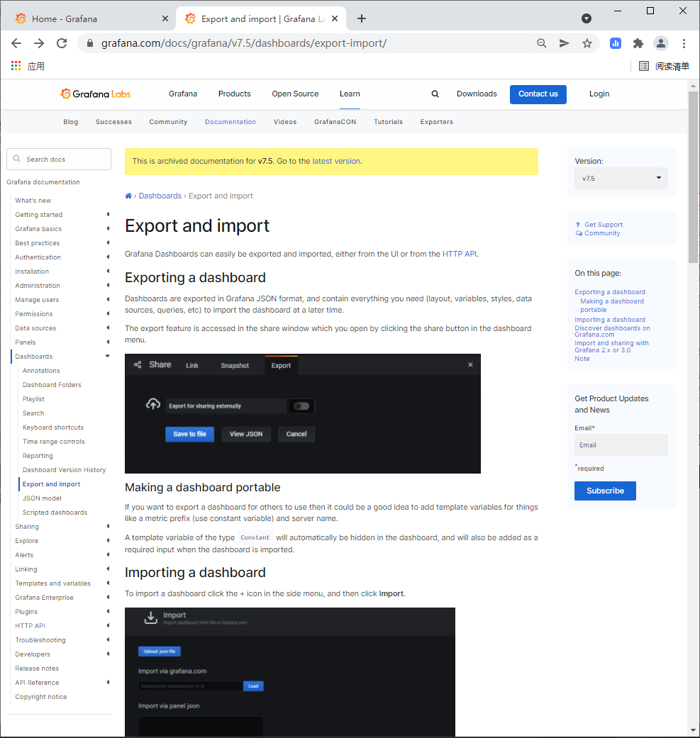Open the zoom magnifier in address bar
The height and width of the screenshot is (738, 700).
542,43
